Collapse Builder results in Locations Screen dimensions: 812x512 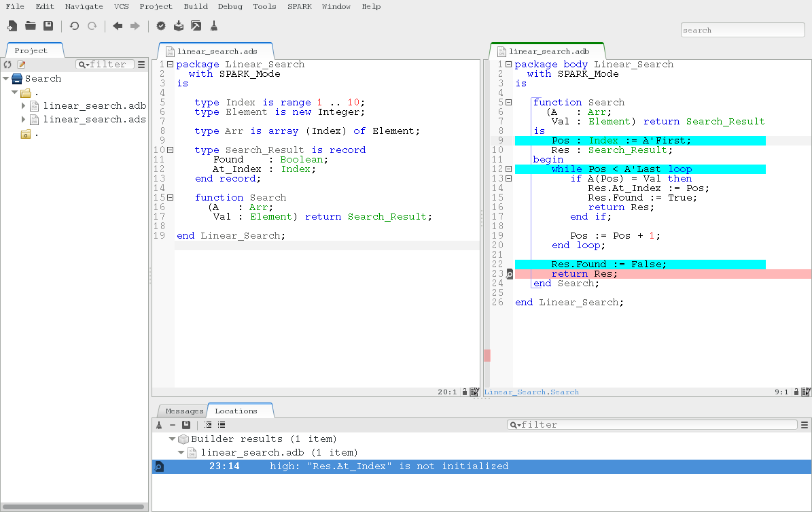tap(172, 439)
